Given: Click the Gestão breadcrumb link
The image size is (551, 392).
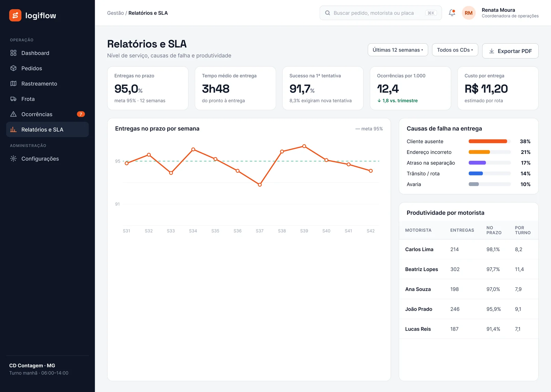Looking at the screenshot, I should point(115,13).
